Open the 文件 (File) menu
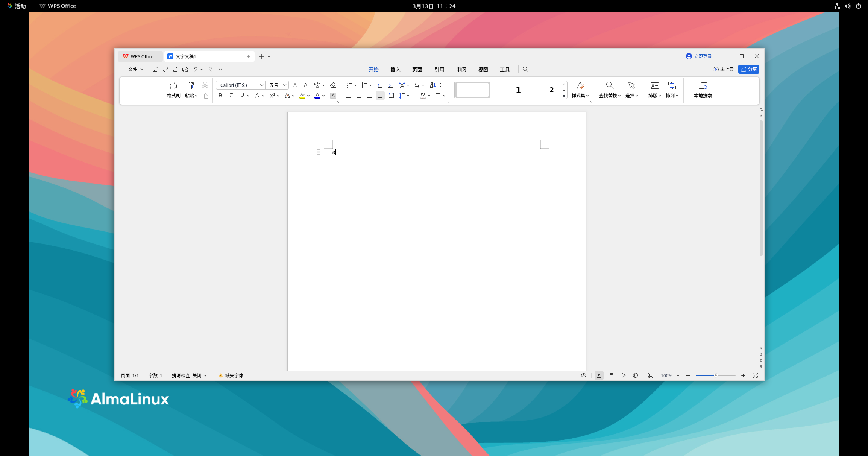Viewport: 868px width, 456px height. click(132, 69)
